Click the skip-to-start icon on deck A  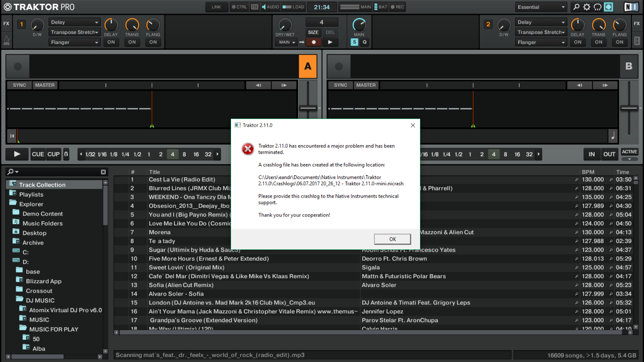[x=12, y=136]
